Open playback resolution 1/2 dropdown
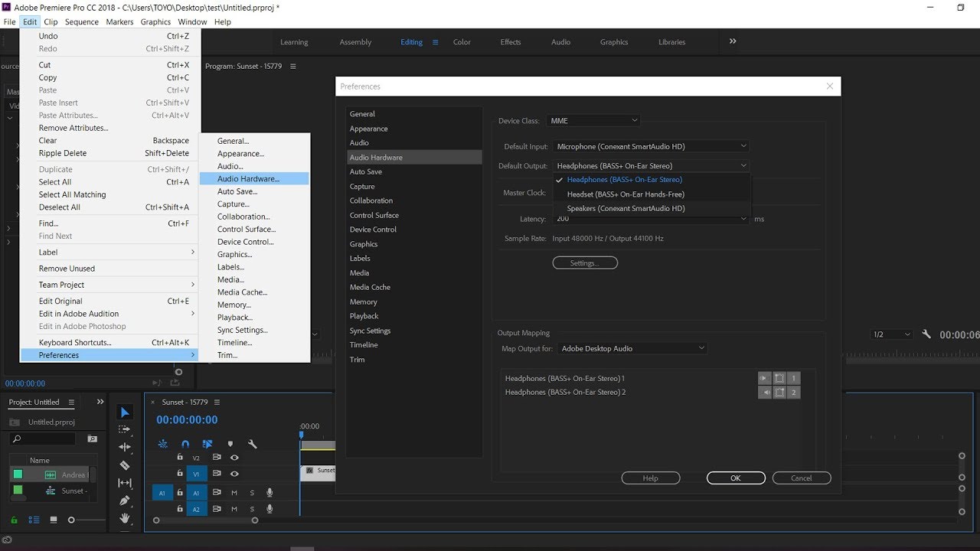 point(892,334)
